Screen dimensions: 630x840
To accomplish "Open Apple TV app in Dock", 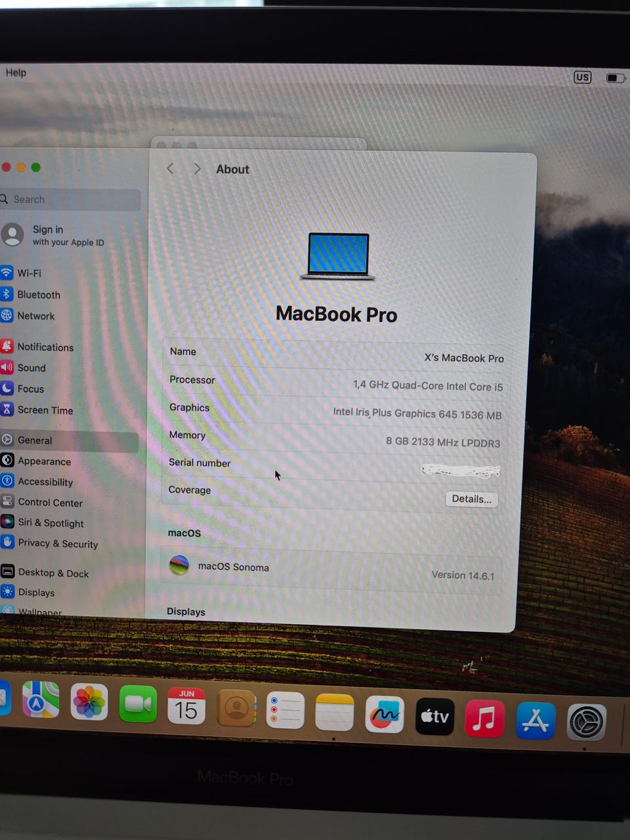I will 434,716.
